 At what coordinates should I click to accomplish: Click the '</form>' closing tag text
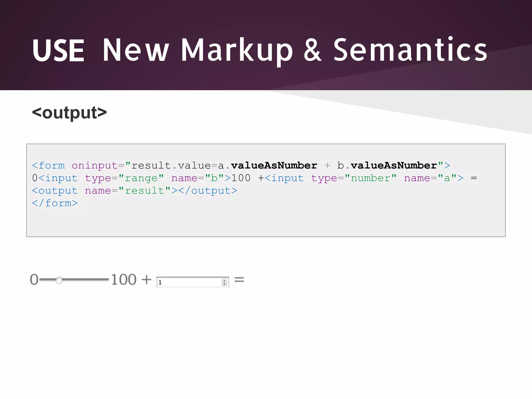coord(55,203)
